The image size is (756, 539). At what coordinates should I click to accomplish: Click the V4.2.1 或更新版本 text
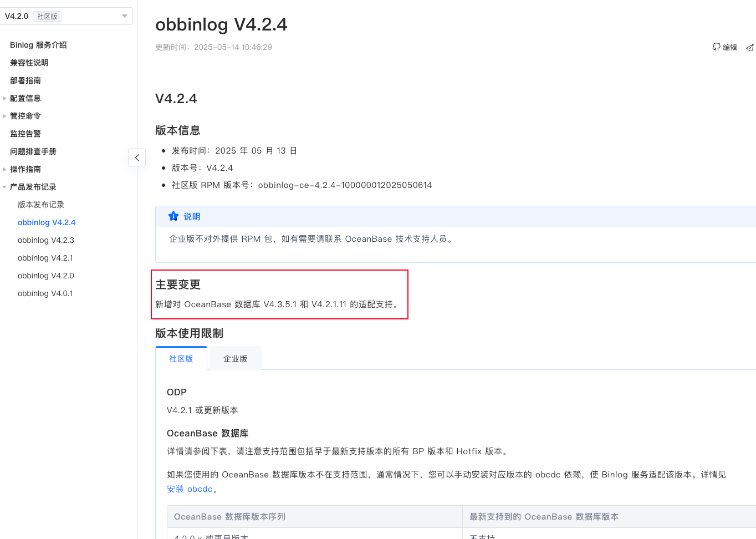coord(202,410)
